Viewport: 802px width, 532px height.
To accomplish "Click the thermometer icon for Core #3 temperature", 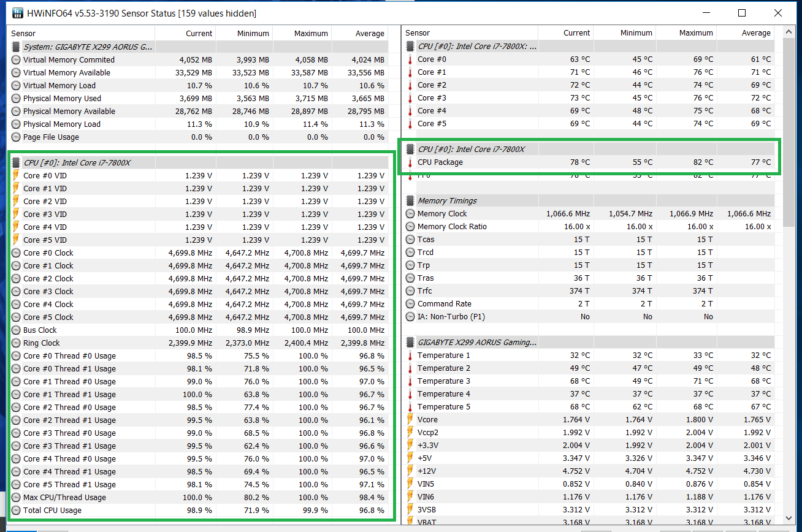I will (x=410, y=97).
